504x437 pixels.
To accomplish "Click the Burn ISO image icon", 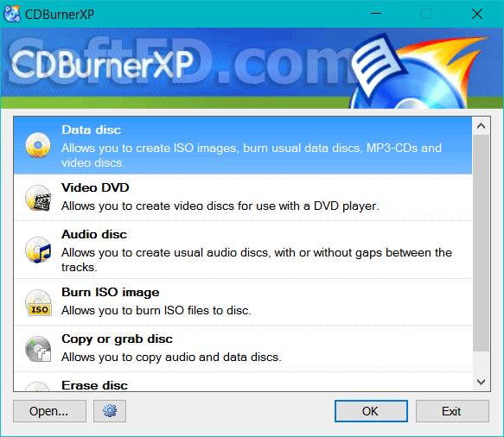I will click(x=38, y=302).
